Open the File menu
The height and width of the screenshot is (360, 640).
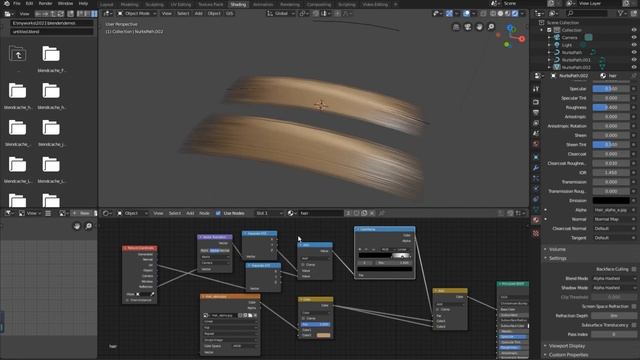click(17, 3)
